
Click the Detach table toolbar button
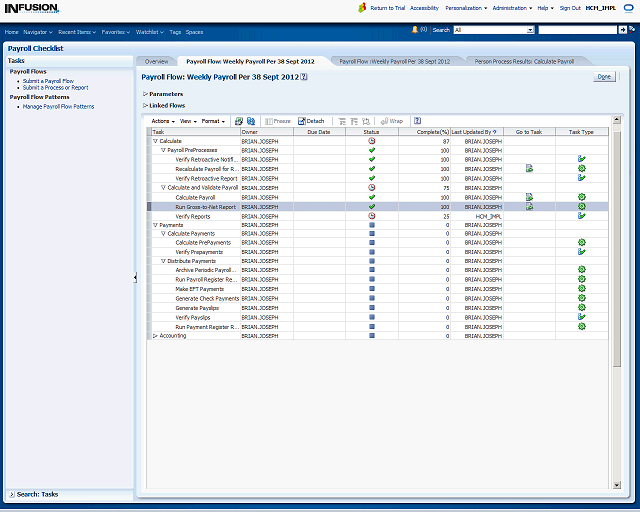311,121
